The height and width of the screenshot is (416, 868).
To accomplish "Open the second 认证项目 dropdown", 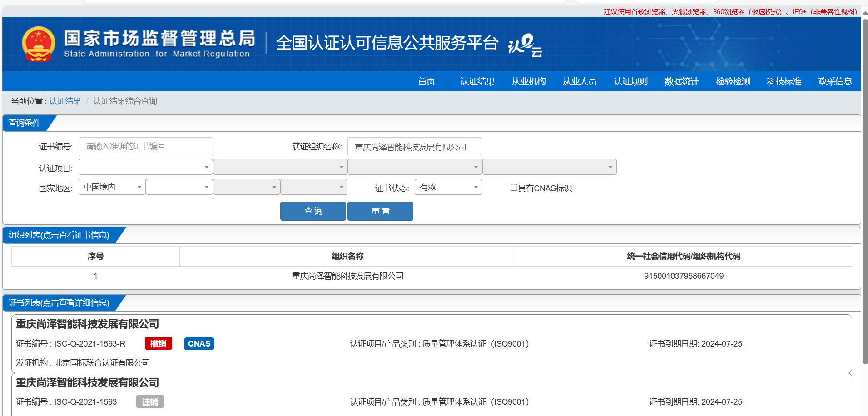I will click(x=280, y=167).
